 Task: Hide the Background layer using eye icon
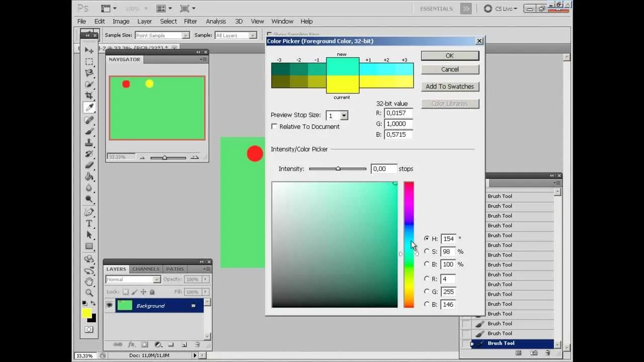pos(109,306)
